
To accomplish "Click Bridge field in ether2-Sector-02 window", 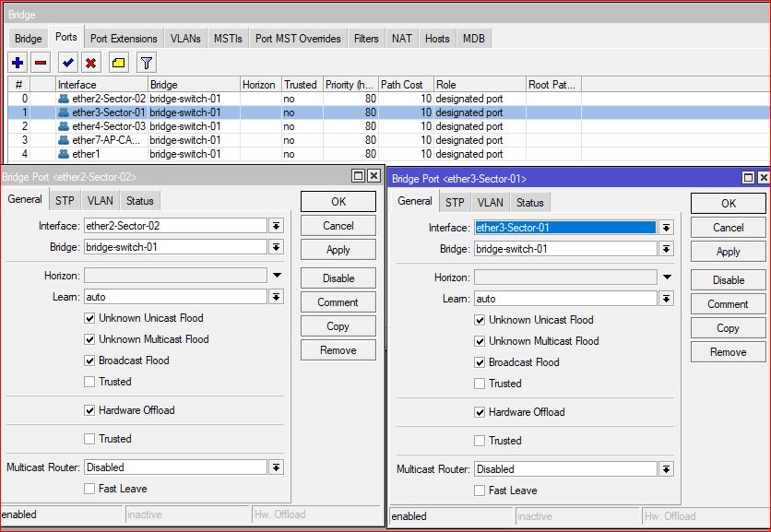I will 175,247.
